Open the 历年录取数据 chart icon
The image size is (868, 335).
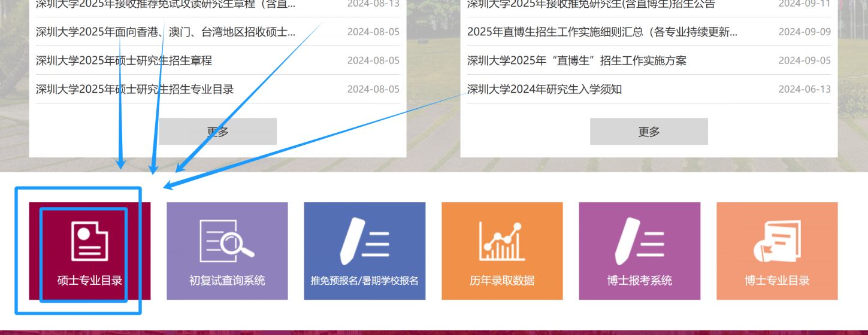(502, 241)
